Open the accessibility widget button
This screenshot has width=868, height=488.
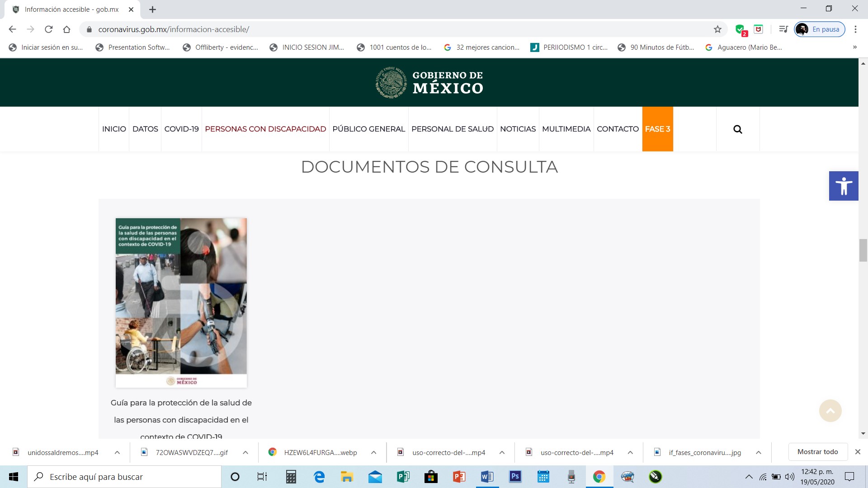point(844,186)
